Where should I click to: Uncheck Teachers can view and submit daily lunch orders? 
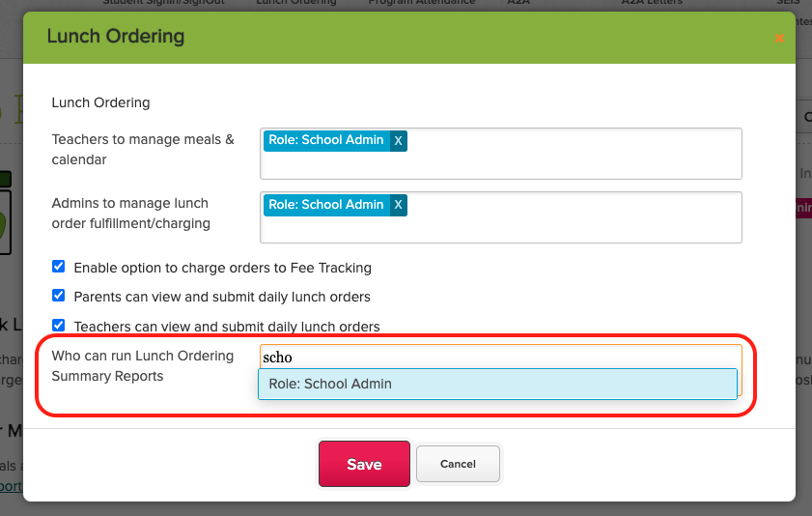(59, 326)
